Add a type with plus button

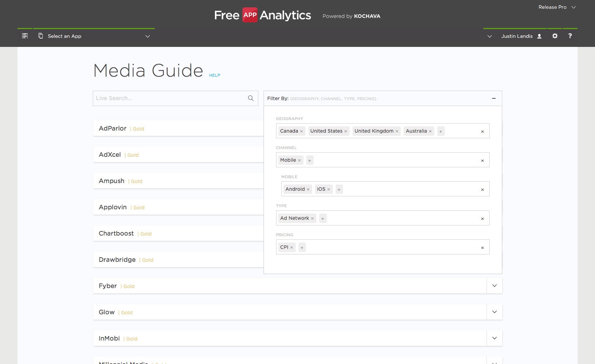pos(323,218)
